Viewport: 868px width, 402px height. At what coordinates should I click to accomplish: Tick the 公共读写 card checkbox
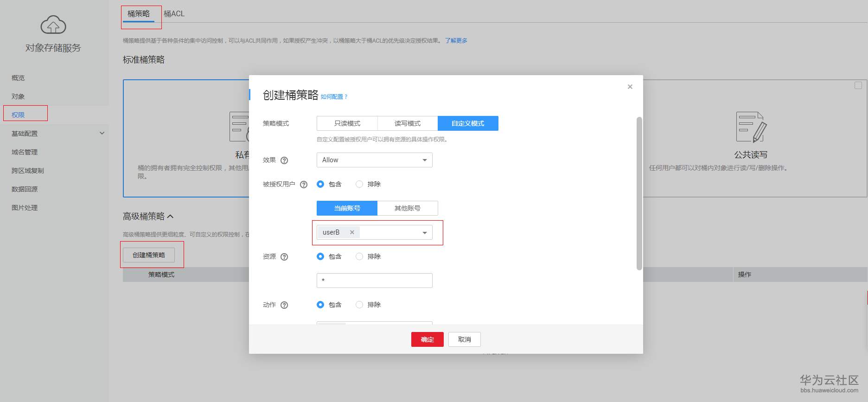(858, 85)
